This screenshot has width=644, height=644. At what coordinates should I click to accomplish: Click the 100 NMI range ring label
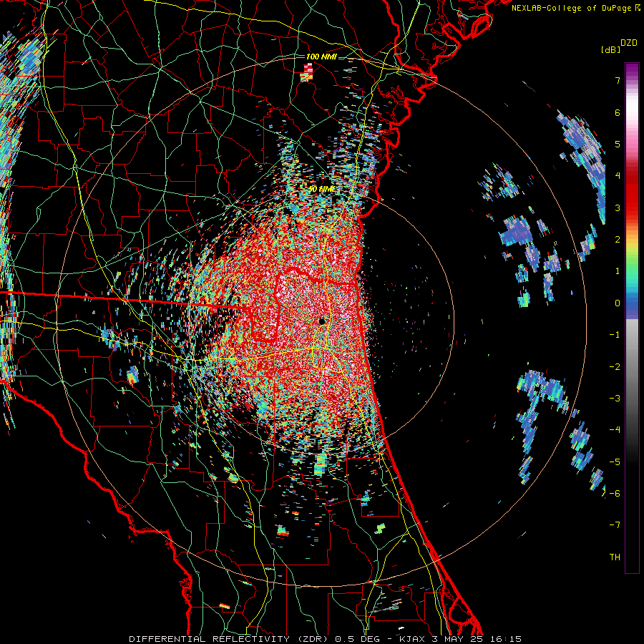point(321,57)
